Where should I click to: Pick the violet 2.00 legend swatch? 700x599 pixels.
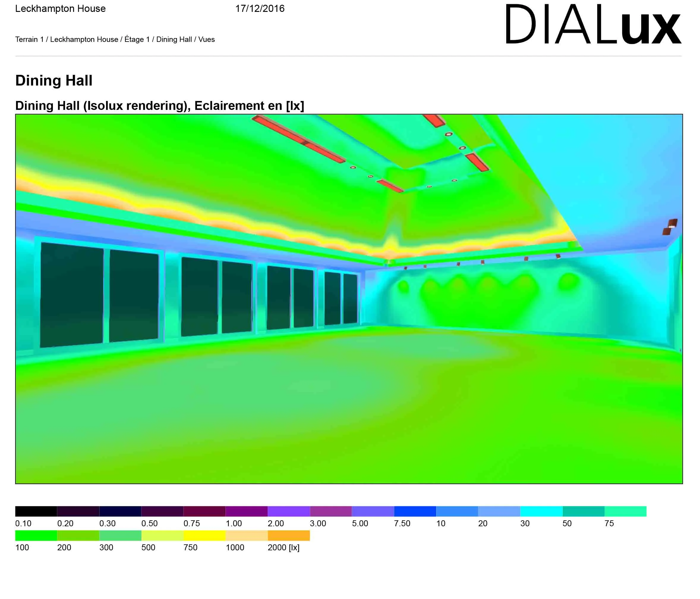(x=288, y=511)
